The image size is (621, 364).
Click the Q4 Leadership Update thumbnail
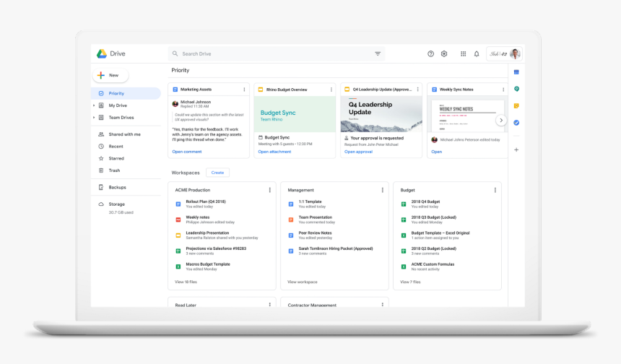pos(381,114)
